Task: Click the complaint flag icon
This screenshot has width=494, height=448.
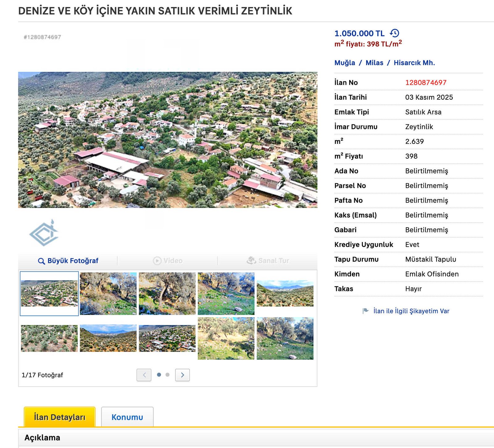Action: (x=366, y=311)
